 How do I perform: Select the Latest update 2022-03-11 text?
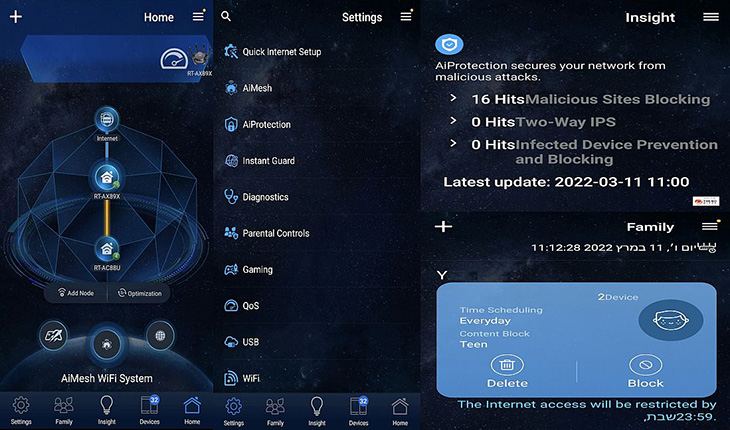tap(566, 181)
